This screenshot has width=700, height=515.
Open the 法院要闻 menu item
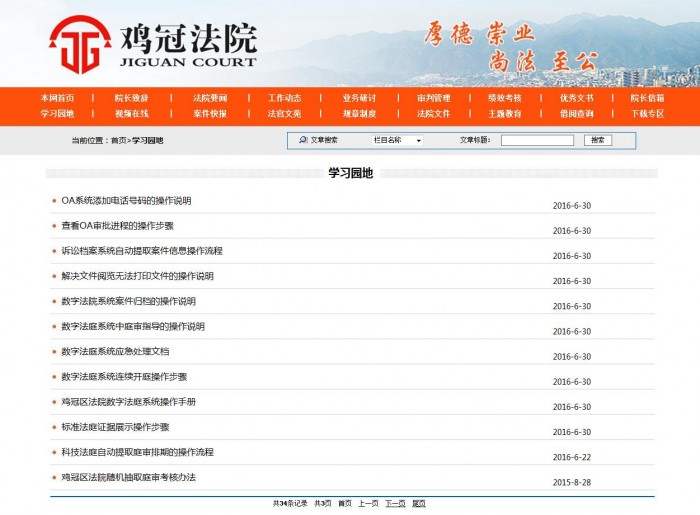click(210, 98)
